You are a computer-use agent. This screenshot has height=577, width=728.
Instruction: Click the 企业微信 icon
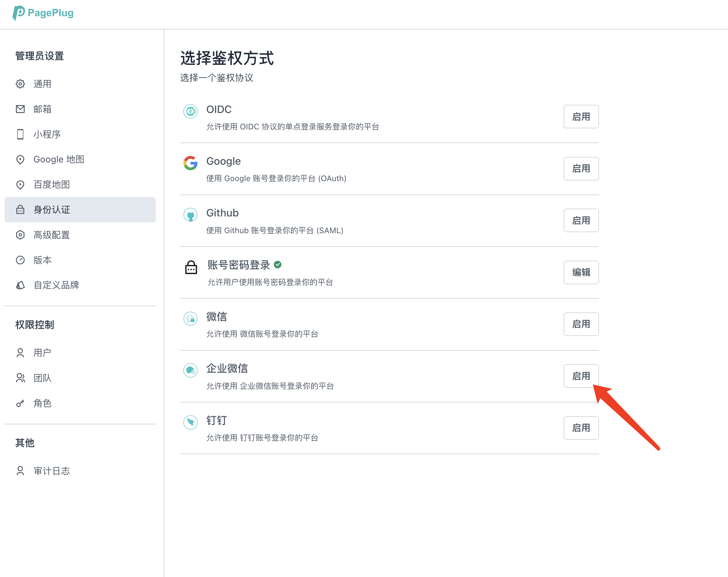191,370
